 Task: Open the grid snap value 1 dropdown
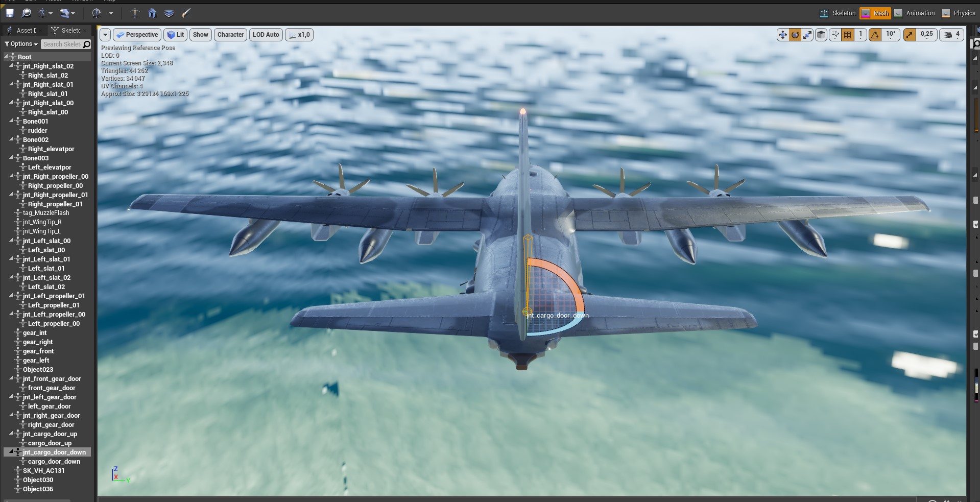[x=861, y=35]
